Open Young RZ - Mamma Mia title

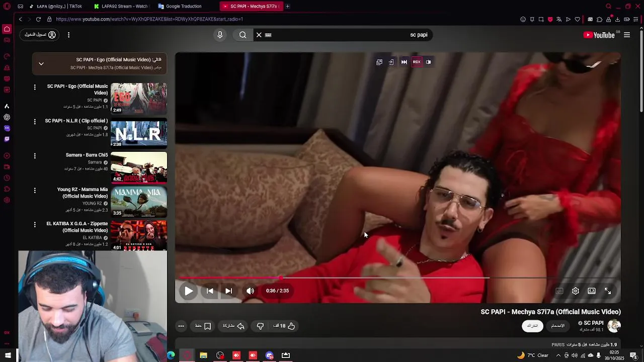(83, 193)
